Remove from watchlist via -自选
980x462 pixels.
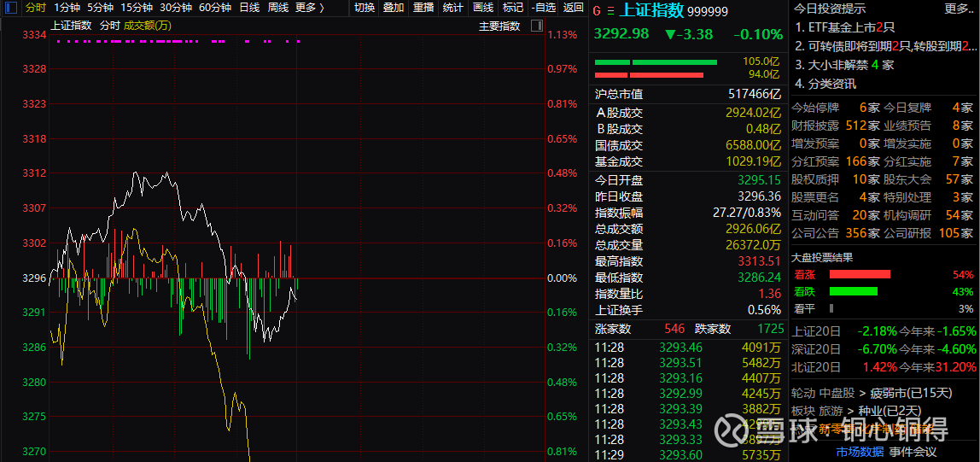point(543,8)
